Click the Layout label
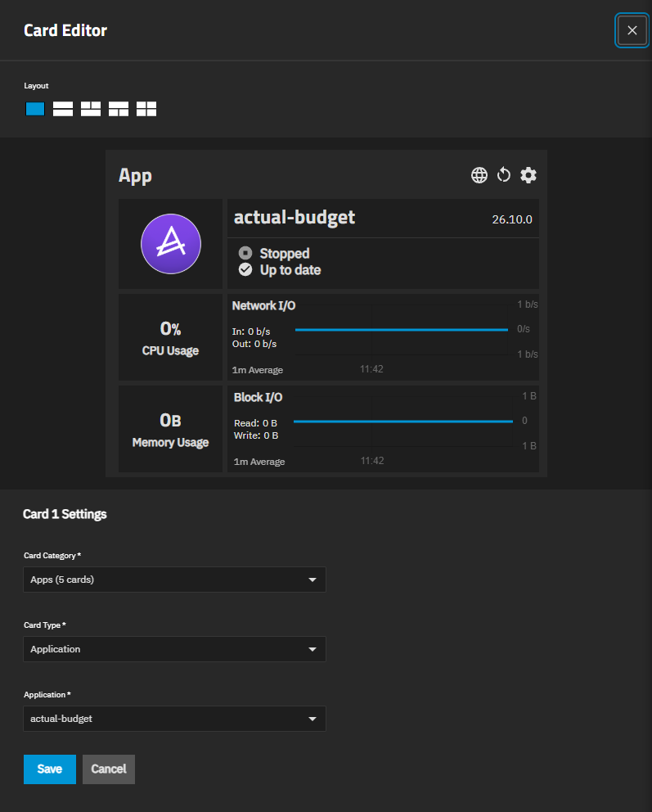652x812 pixels. click(x=36, y=85)
